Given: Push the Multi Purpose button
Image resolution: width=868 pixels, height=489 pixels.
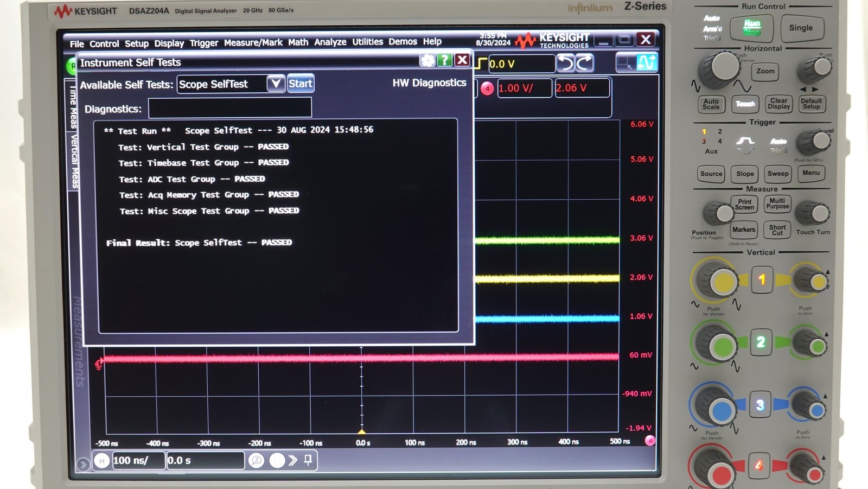Looking at the screenshot, I should pyautogui.click(x=777, y=204).
